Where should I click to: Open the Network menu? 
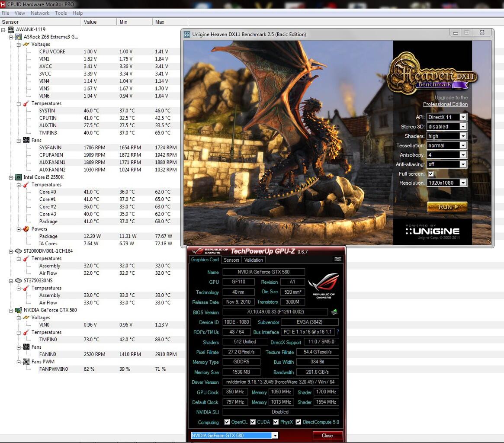click(40, 13)
